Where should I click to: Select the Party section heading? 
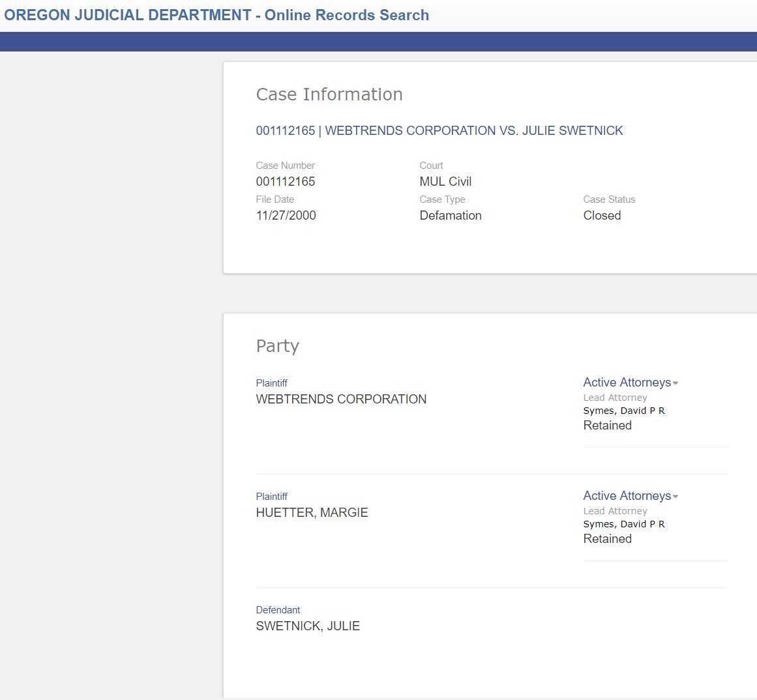[x=278, y=346]
